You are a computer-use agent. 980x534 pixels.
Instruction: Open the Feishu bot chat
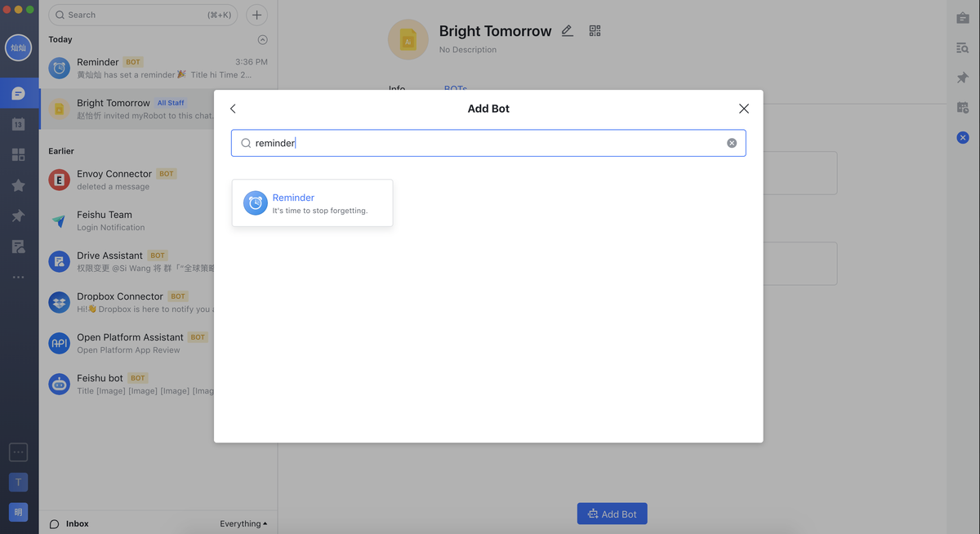coord(127,384)
